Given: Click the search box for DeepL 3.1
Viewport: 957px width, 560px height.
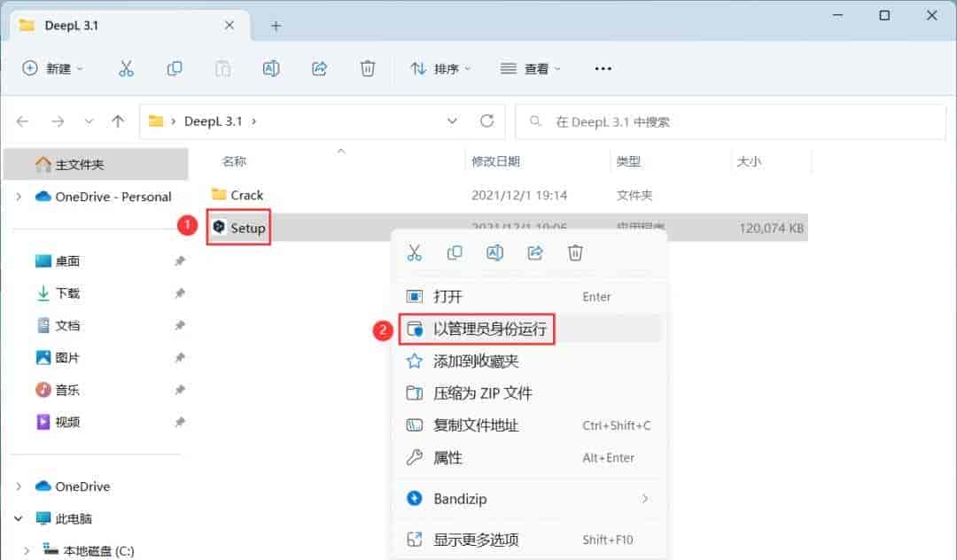Looking at the screenshot, I should (730, 121).
